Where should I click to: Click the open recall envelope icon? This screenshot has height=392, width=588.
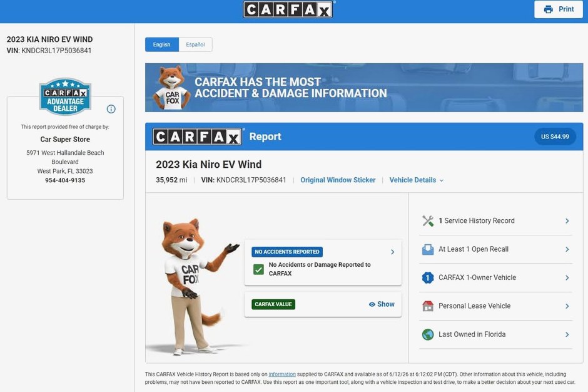click(428, 249)
